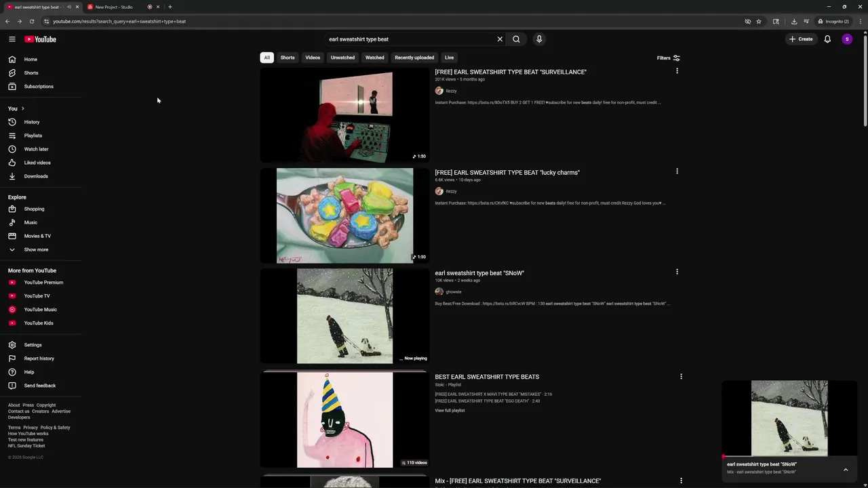
Task: Open more actions for SNoW video
Action: (677, 272)
